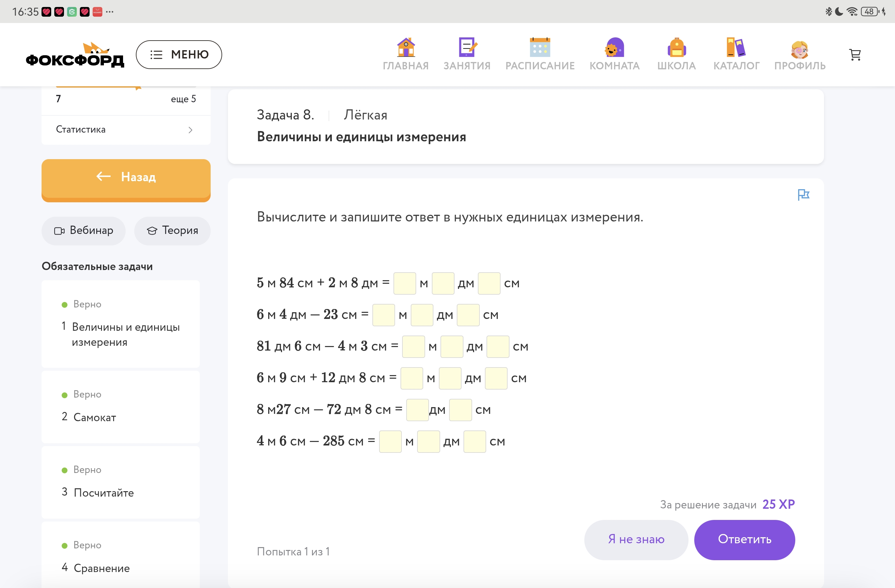Expand the Статистика section
Viewport: 895px width, 588px height.
pyautogui.click(x=125, y=130)
